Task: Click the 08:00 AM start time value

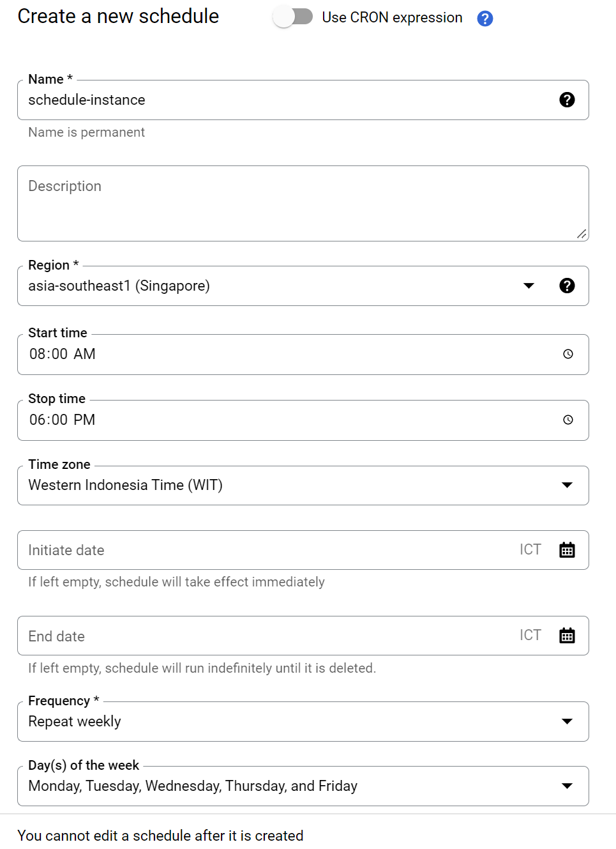Action: point(63,354)
